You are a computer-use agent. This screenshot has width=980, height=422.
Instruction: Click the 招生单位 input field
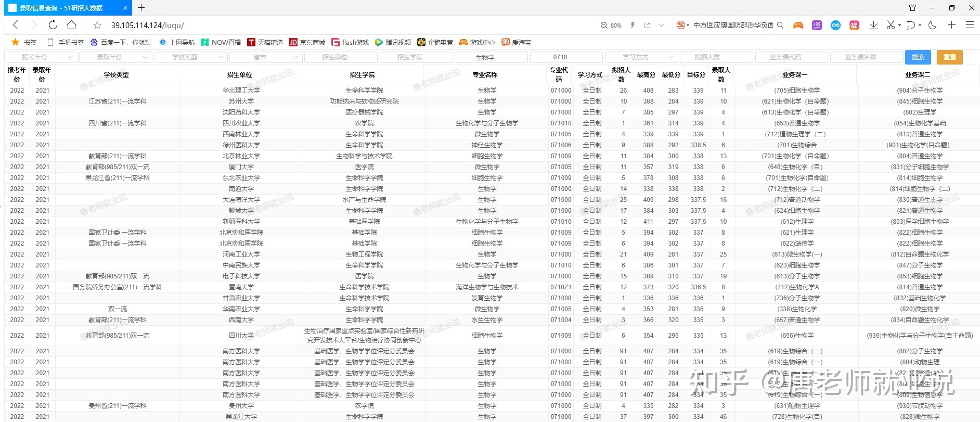point(340,57)
